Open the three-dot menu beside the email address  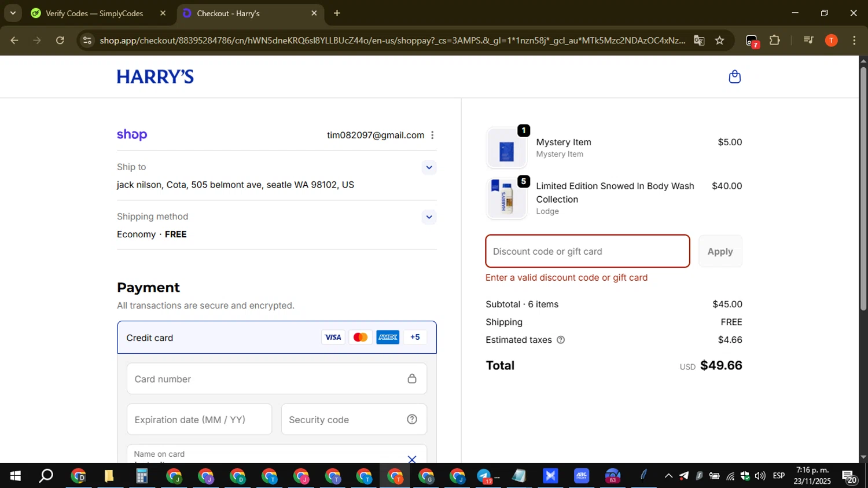click(x=432, y=135)
